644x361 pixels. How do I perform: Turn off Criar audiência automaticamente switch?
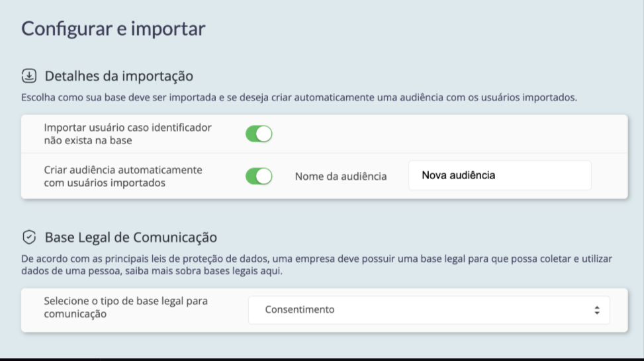259,177
